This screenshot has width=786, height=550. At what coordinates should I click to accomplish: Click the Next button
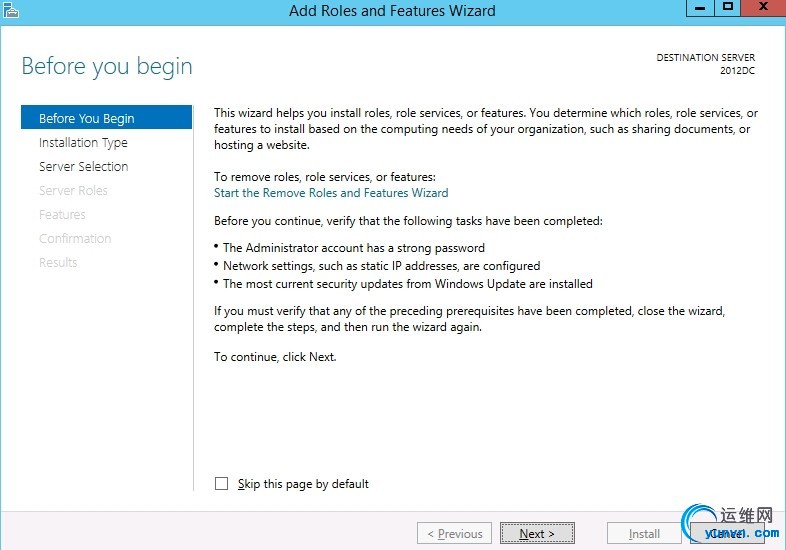(537, 534)
